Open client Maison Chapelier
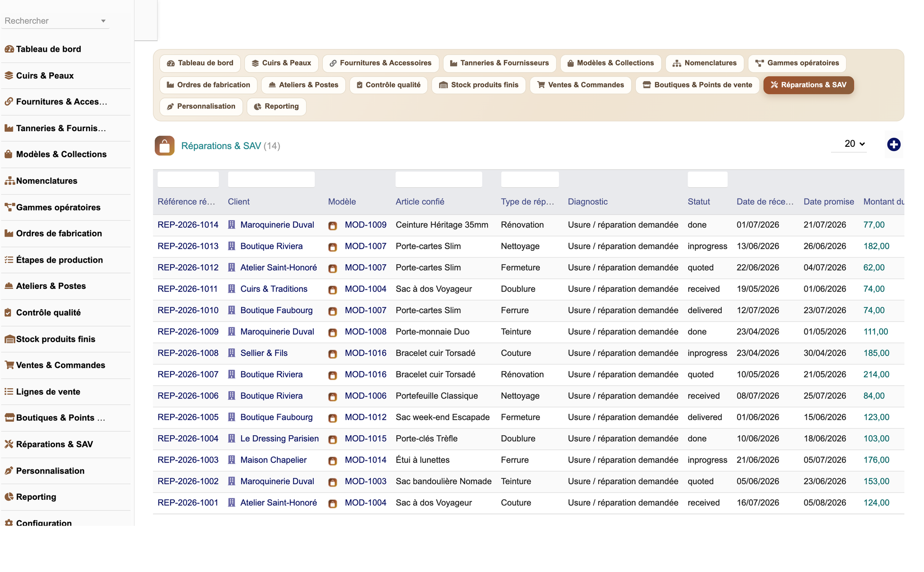The image size is (924, 572). click(x=273, y=460)
